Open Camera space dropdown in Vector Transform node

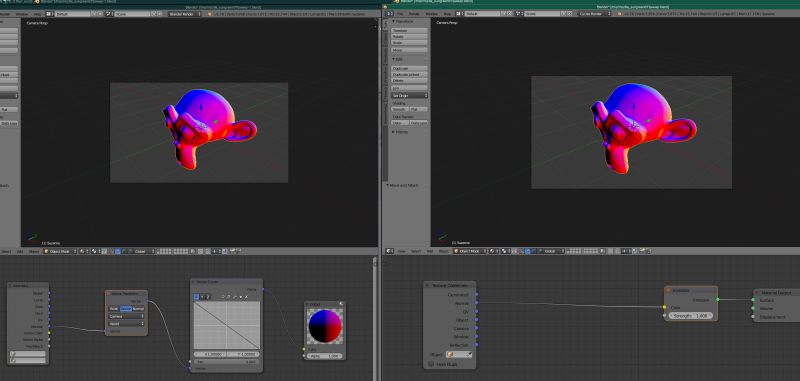(x=127, y=316)
